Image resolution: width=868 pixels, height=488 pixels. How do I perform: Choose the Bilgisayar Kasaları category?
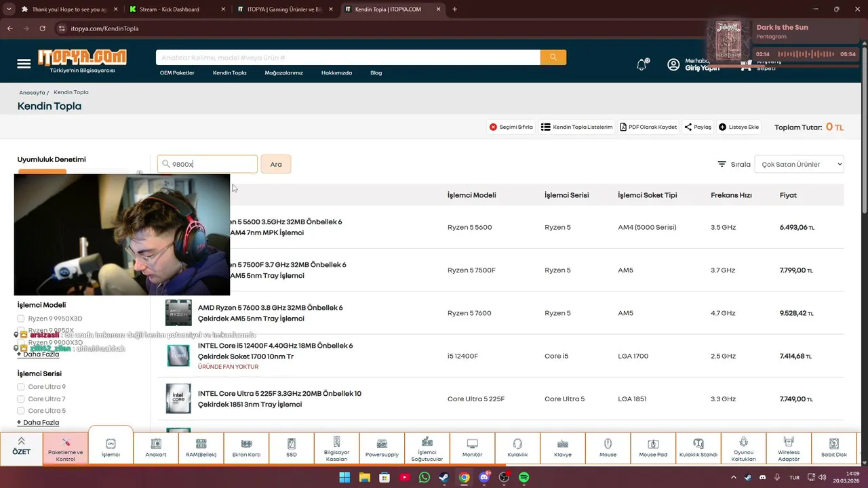point(336,449)
